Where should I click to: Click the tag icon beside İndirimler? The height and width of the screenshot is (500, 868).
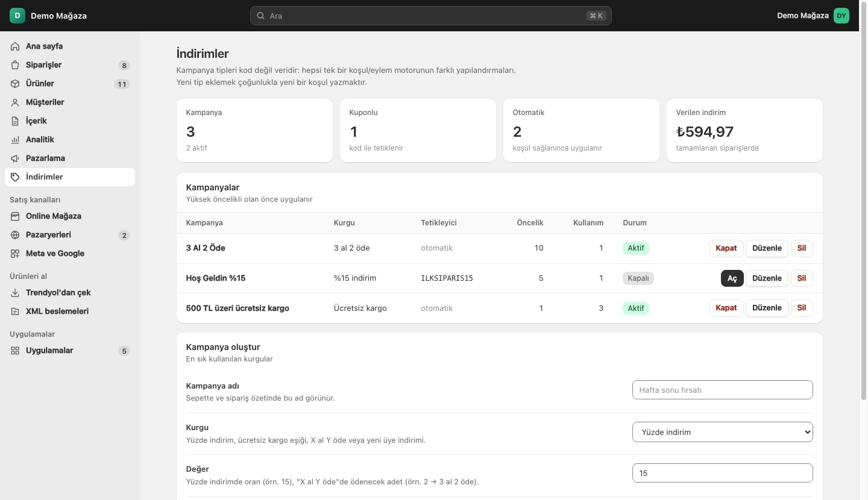click(x=15, y=177)
